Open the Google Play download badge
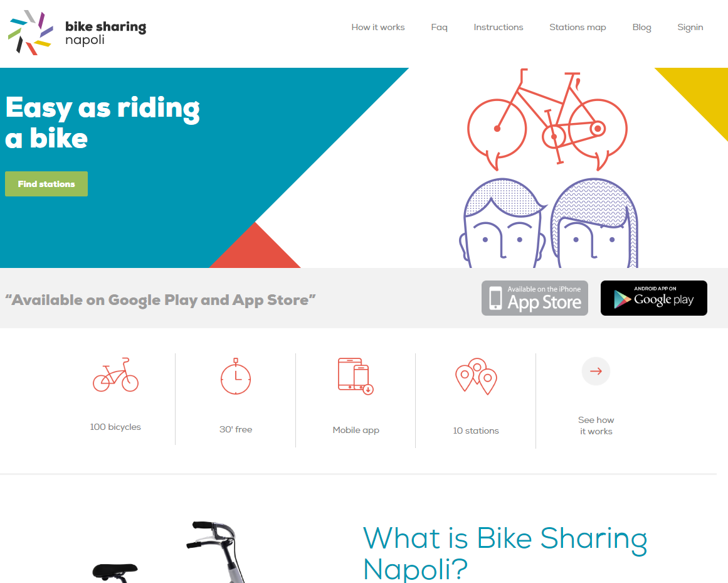The height and width of the screenshot is (583, 728). (x=654, y=298)
